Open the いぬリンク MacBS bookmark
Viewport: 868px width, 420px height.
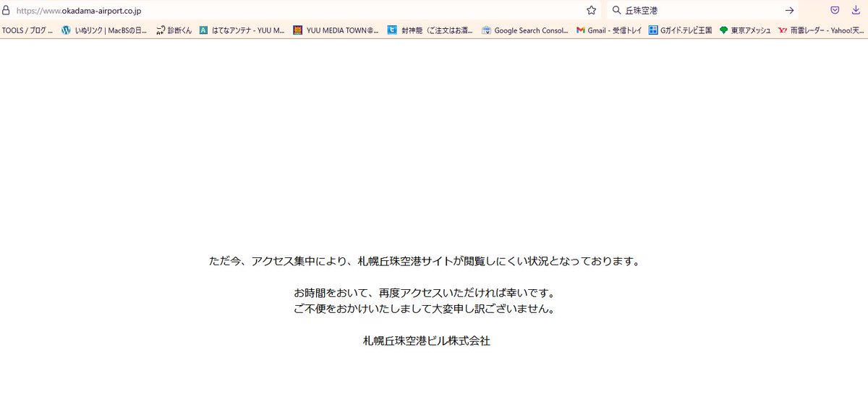[x=104, y=30]
